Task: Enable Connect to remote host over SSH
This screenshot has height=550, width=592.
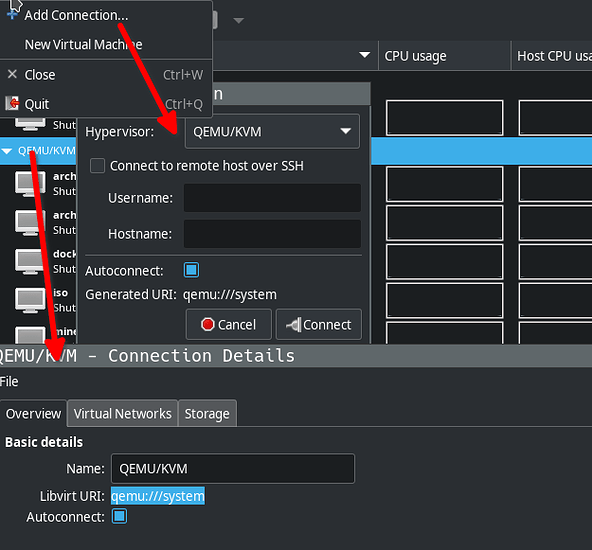Action: coord(97,166)
